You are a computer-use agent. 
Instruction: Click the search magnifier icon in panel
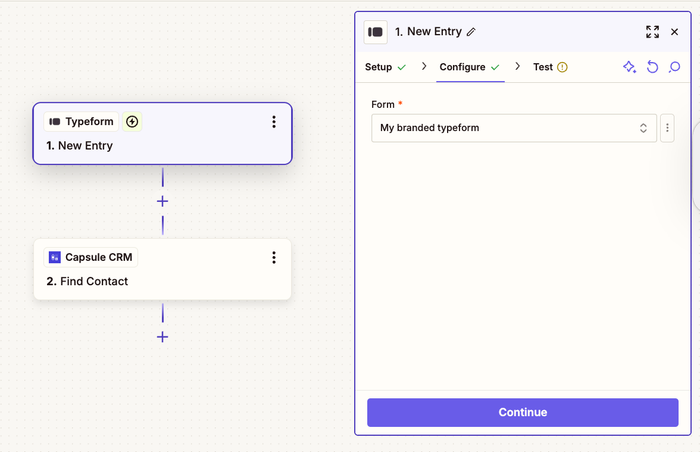coord(675,67)
